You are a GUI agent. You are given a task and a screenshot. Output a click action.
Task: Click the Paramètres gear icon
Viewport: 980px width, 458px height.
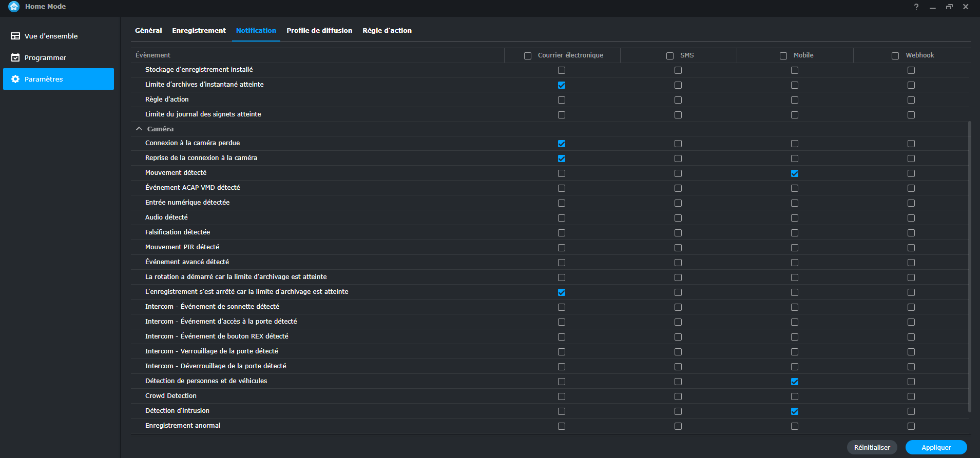pyautogui.click(x=15, y=79)
